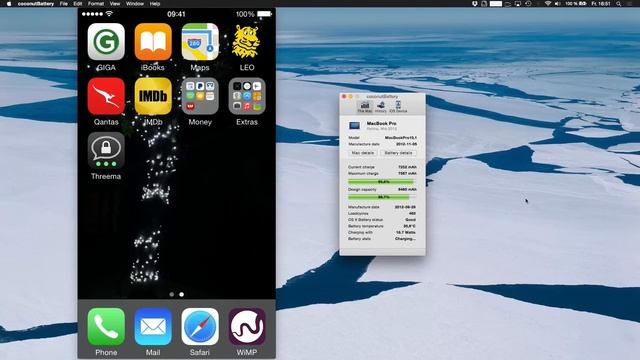This screenshot has height=360, width=640.
Task: Launch the IMDb app
Action: click(153, 96)
